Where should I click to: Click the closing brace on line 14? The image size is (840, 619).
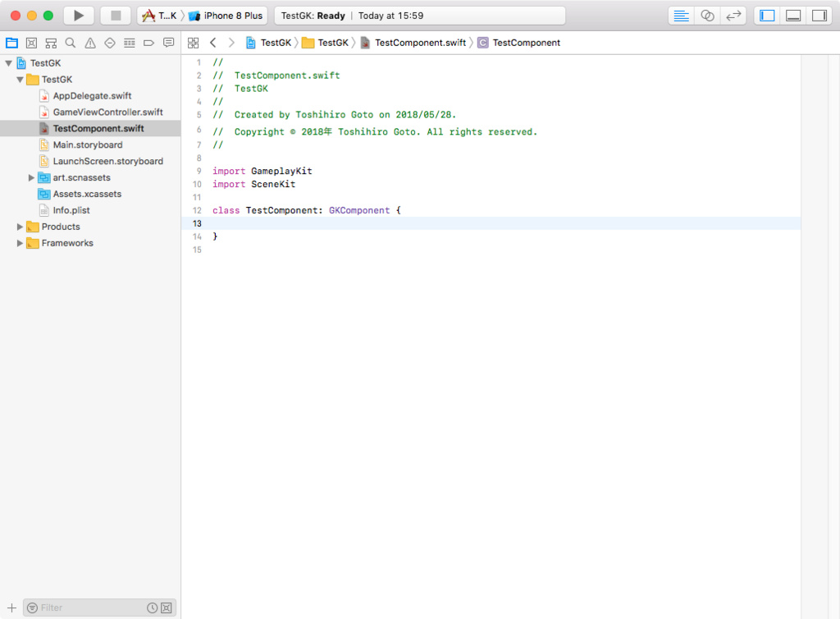[216, 236]
